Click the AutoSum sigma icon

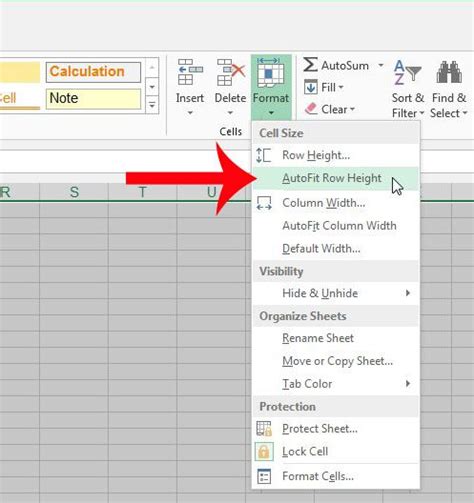pyautogui.click(x=310, y=65)
